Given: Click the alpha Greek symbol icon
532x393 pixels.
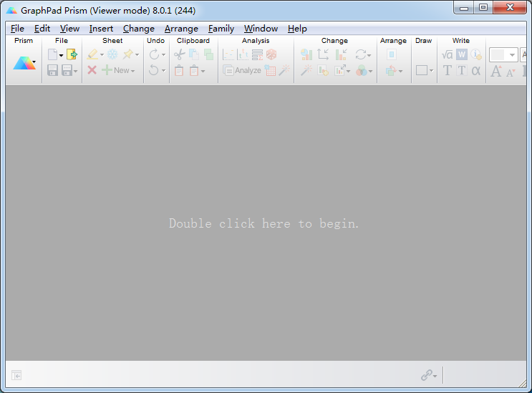Looking at the screenshot, I should [x=476, y=71].
